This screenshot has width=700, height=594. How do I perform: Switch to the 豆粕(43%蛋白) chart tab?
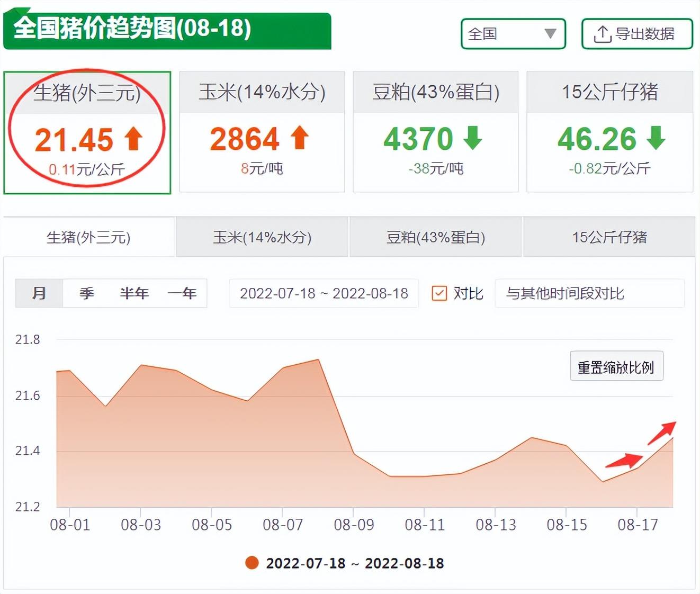436,237
